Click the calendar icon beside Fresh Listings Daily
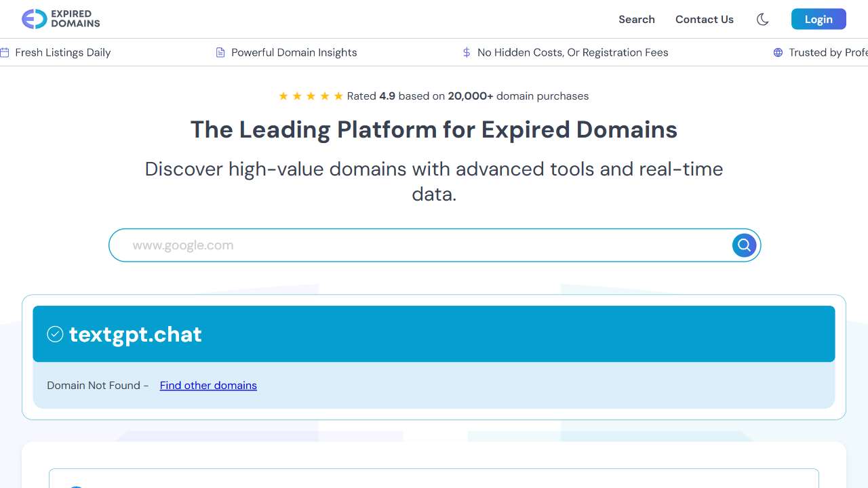Screen dimensions: 868x488 click(5, 52)
